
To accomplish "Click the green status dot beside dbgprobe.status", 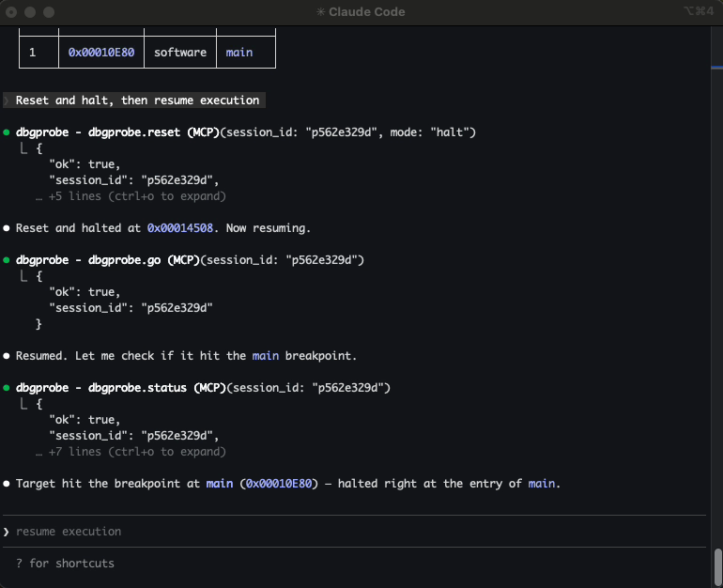I will point(8,388).
